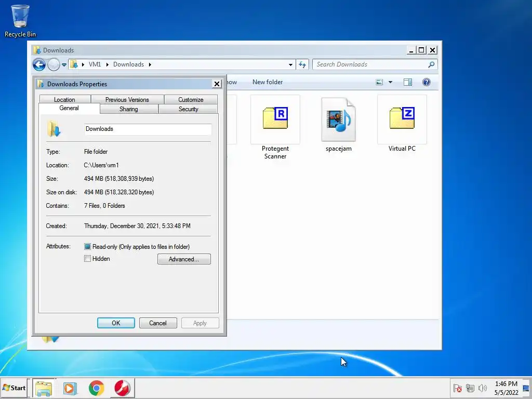Click New folder in the toolbar

[x=268, y=82]
